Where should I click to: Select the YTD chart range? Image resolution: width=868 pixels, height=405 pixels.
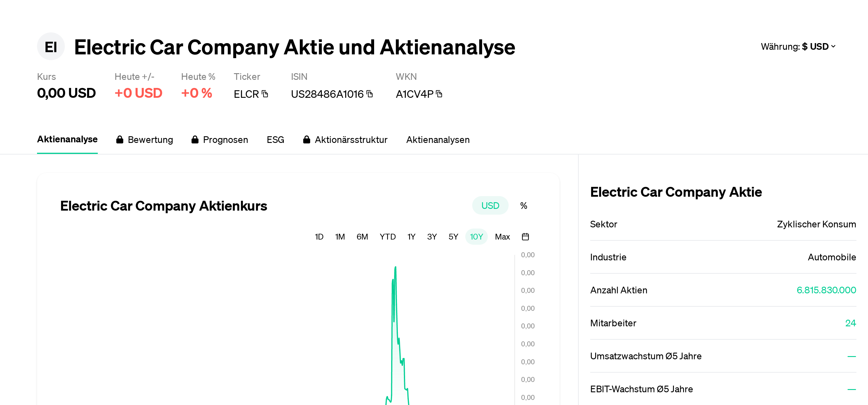click(x=387, y=237)
